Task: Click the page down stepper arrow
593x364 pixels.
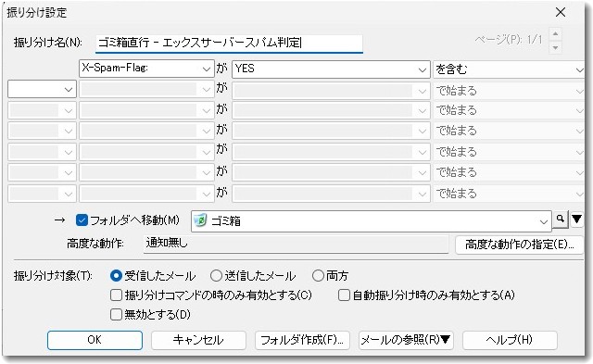Action: [555, 47]
